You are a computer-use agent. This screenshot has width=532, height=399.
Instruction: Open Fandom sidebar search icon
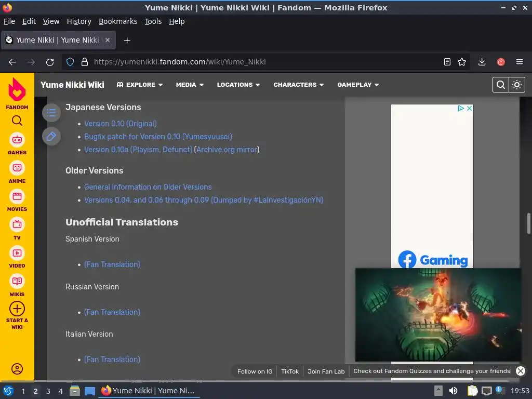pyautogui.click(x=17, y=121)
